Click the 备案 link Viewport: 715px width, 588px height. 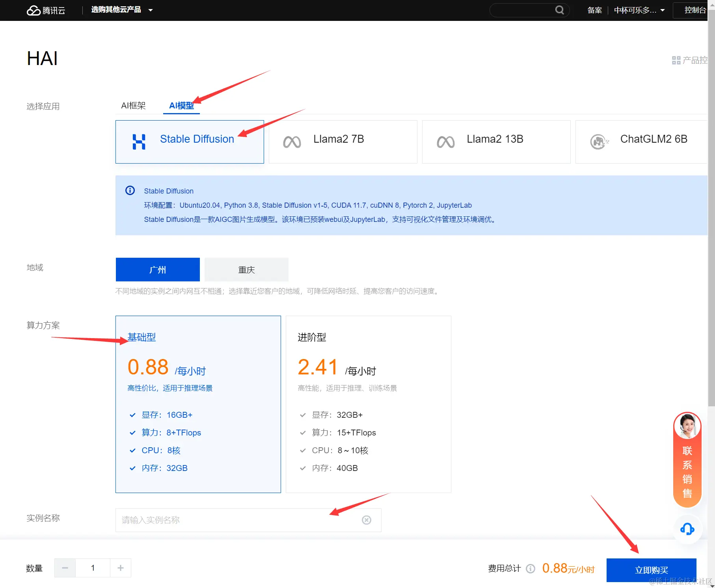click(x=594, y=10)
